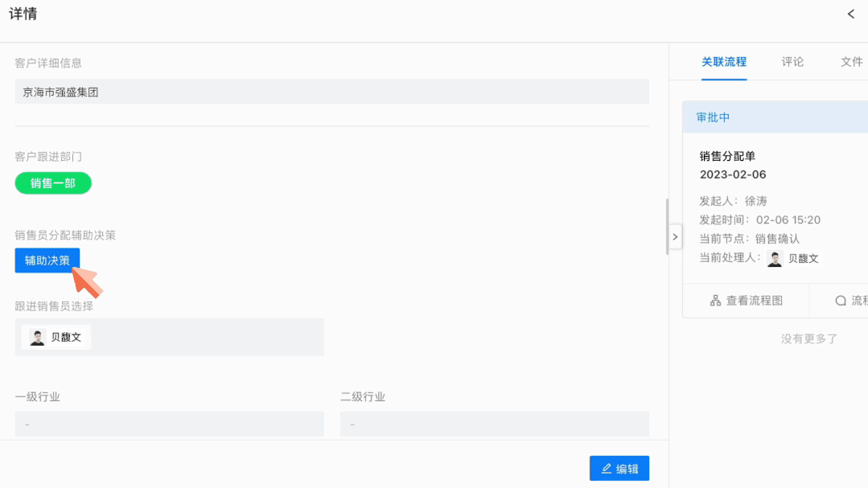Click the 销售分配单 flow title
Image resolution: width=868 pixels, height=488 pixels.
pos(727,156)
